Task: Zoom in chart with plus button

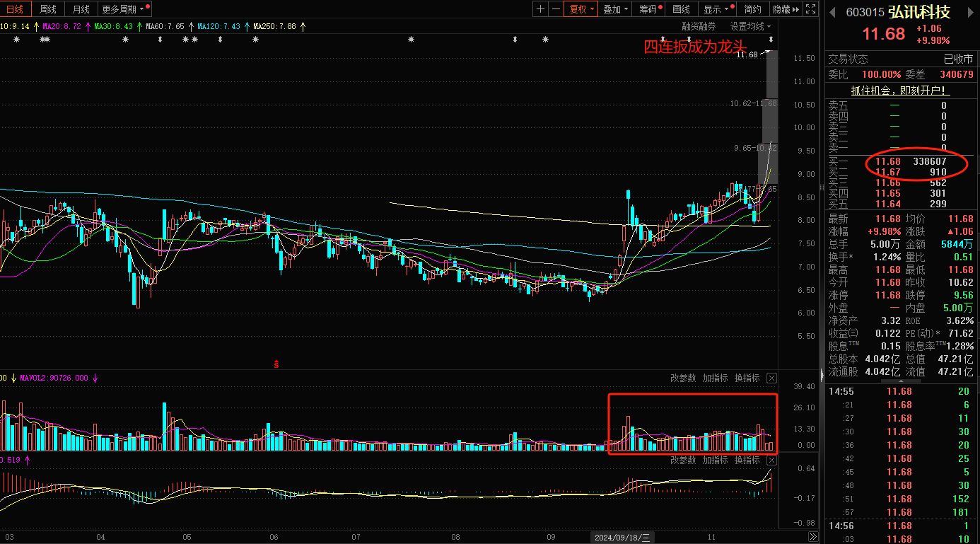Action: click(x=541, y=9)
